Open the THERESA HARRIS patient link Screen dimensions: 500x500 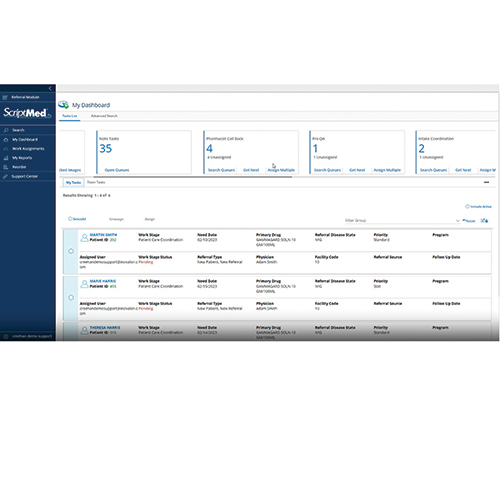pyautogui.click(x=105, y=328)
